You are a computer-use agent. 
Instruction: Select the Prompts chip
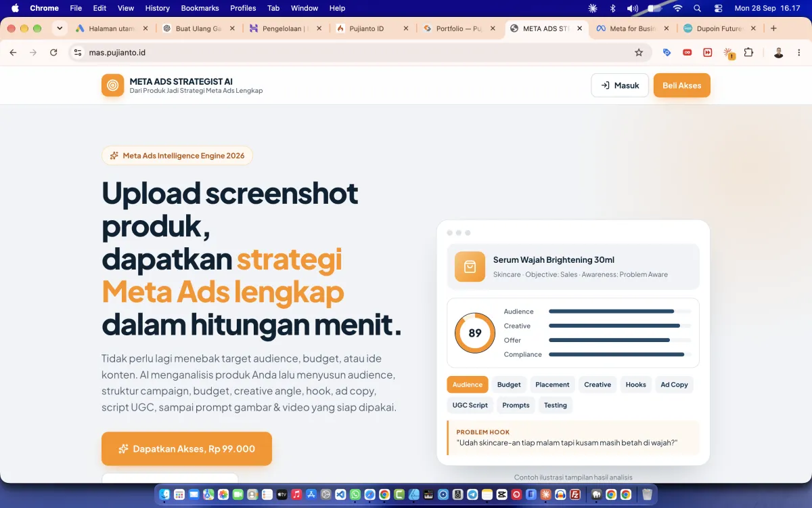tap(516, 405)
